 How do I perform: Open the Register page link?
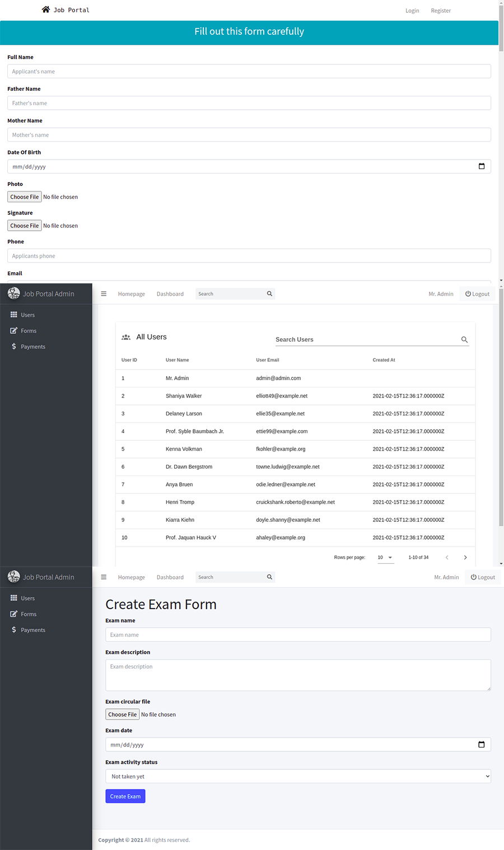point(441,11)
